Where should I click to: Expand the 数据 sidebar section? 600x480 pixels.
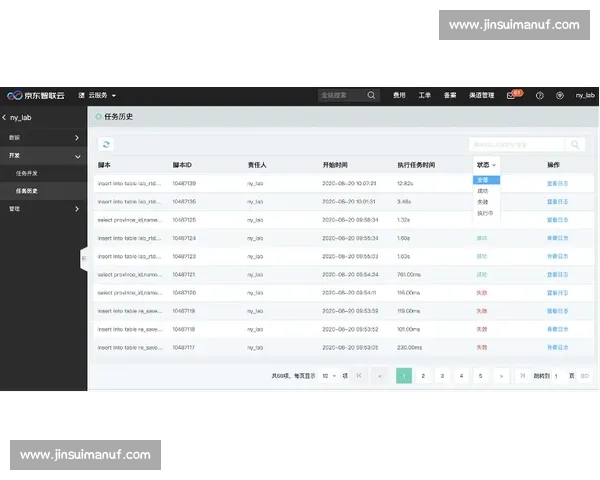(x=77, y=136)
